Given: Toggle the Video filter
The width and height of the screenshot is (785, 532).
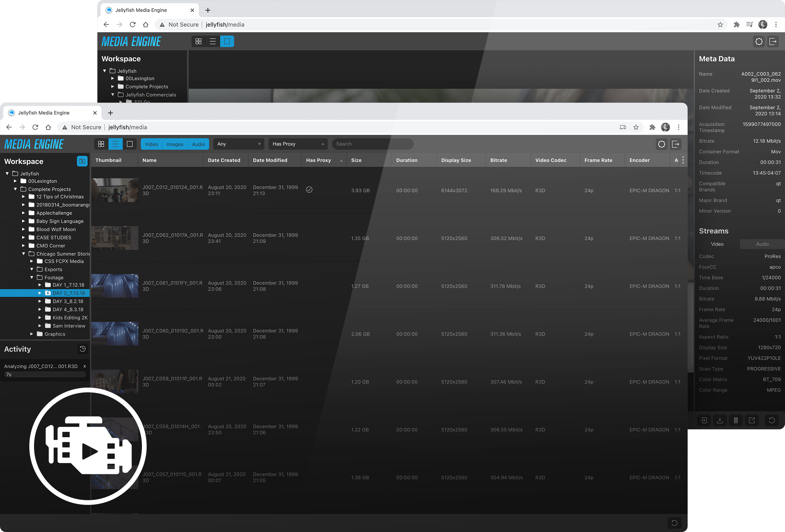Looking at the screenshot, I should click(151, 144).
